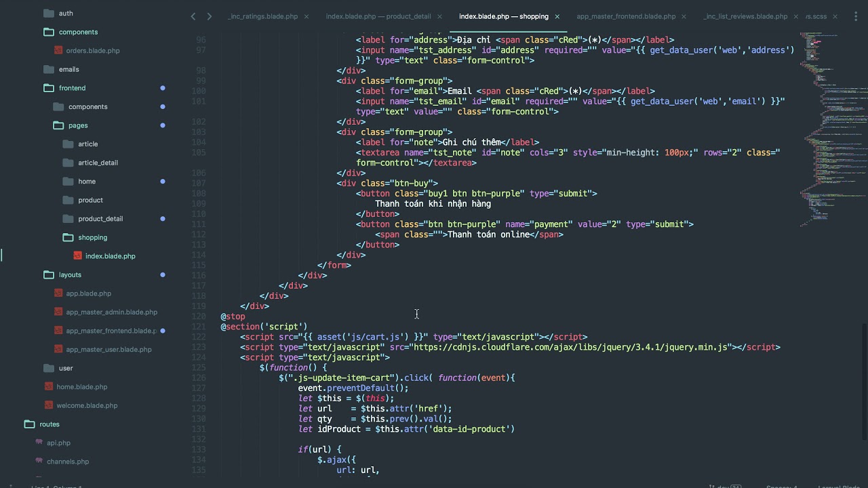The height and width of the screenshot is (488, 868).
Task: Click the product folder icon
Action: [67, 200]
